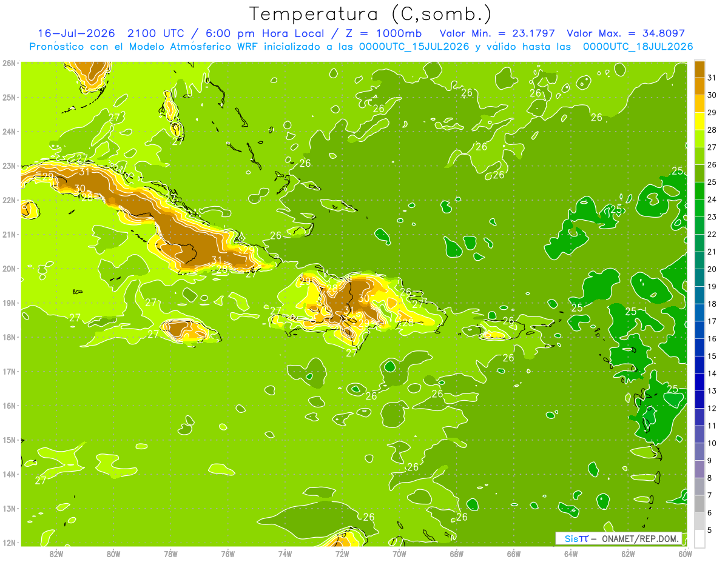Click the "68W" longitude axis label
Viewport: 728px width, 562px height.
pyautogui.click(x=456, y=553)
